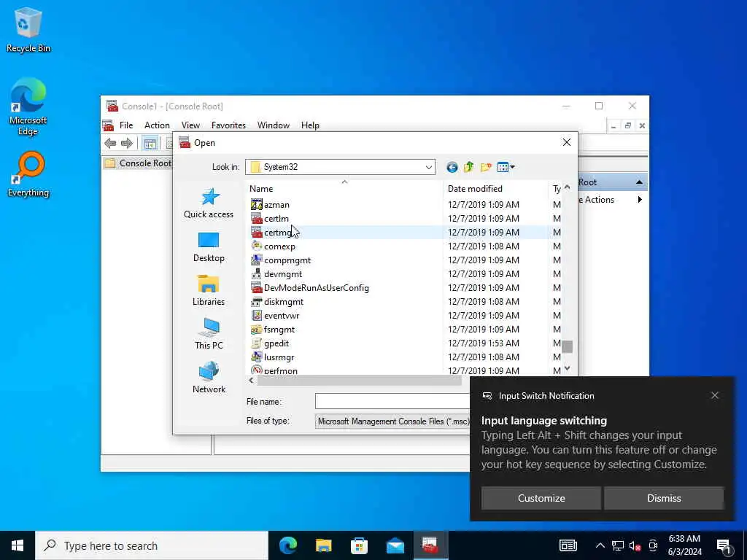Click MMC Back arrow toolbar button
Image resolution: width=747 pixels, height=560 pixels.
pyautogui.click(x=111, y=143)
